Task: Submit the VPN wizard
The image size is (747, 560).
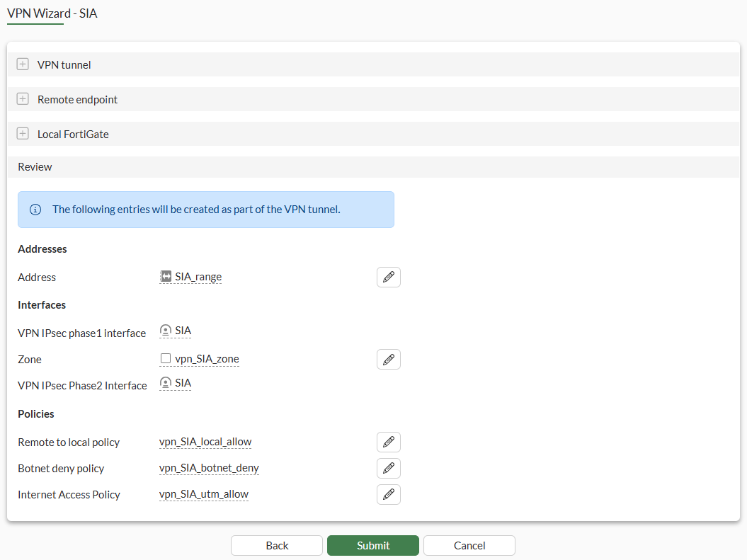Action: [x=373, y=546]
